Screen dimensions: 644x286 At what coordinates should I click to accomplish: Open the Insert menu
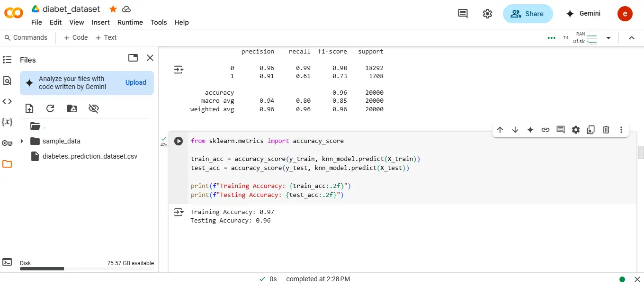click(101, 22)
